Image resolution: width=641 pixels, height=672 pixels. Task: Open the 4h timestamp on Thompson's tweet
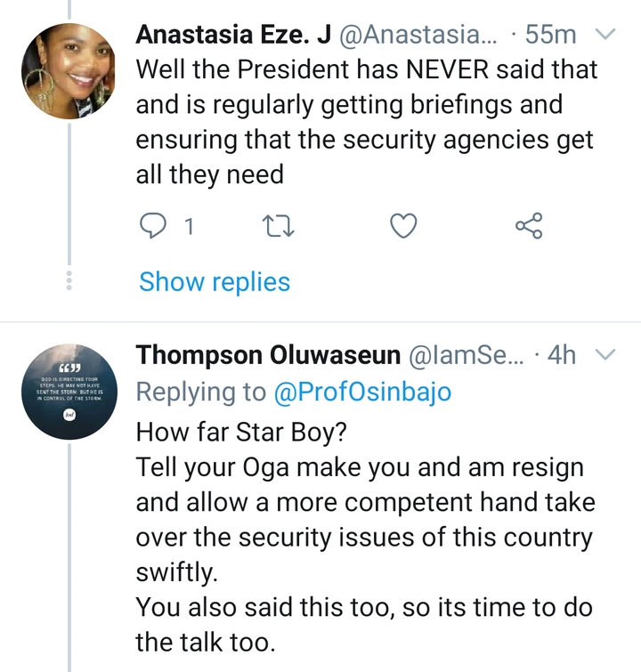561,356
